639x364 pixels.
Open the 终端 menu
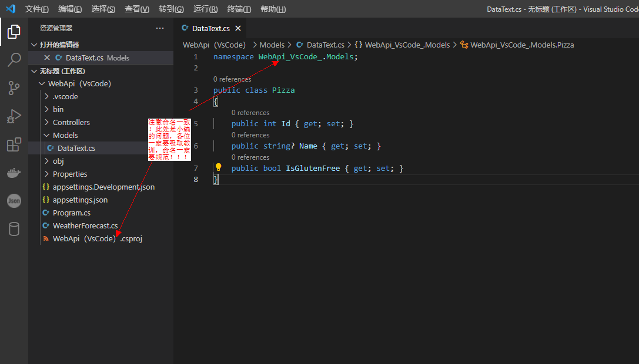pos(239,9)
